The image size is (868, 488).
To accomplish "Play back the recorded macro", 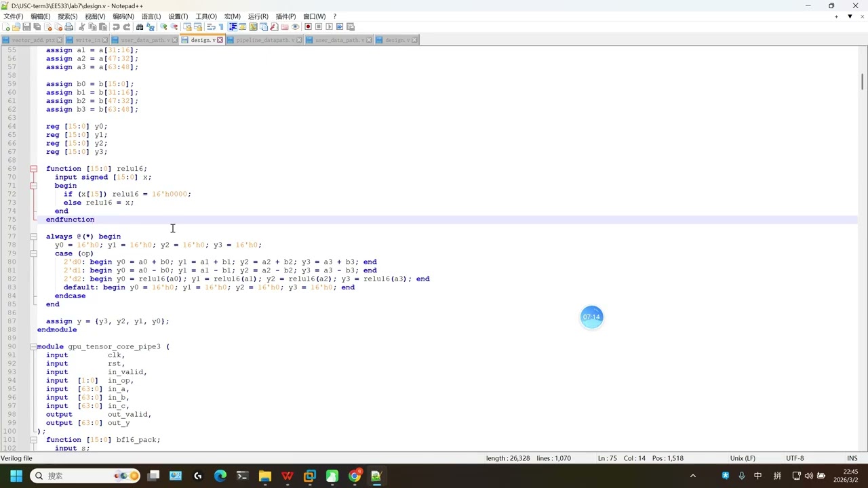I will click(x=329, y=27).
